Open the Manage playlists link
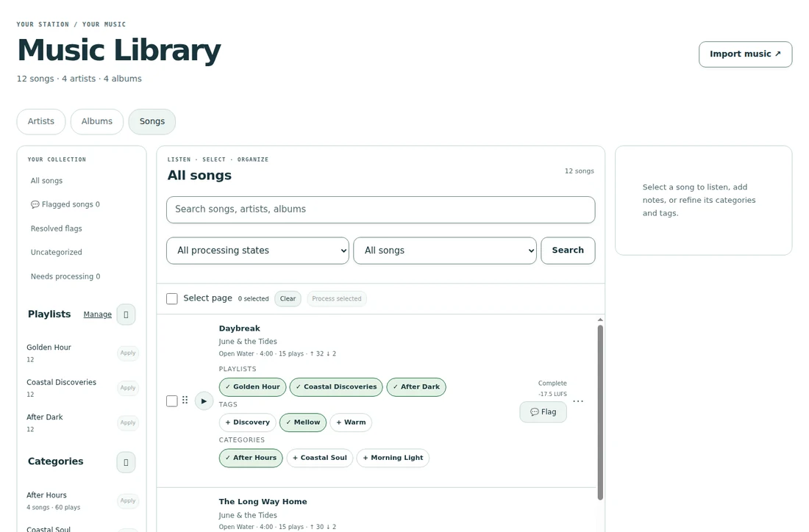 coord(98,314)
